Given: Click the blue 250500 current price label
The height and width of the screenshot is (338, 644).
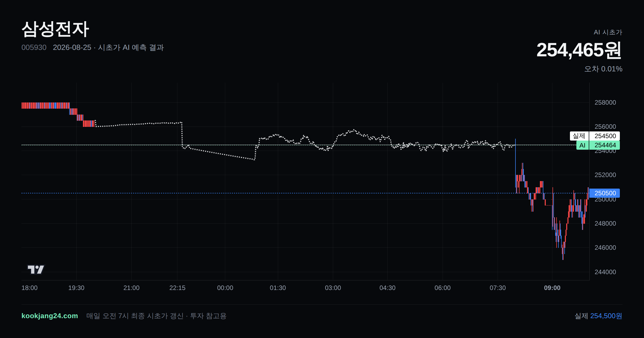Looking at the screenshot, I should [604, 193].
